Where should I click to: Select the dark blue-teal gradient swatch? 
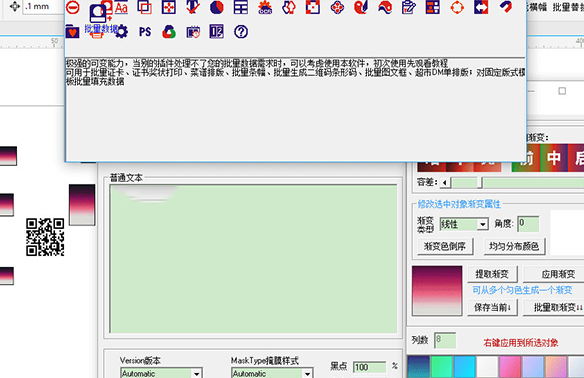click(x=419, y=367)
